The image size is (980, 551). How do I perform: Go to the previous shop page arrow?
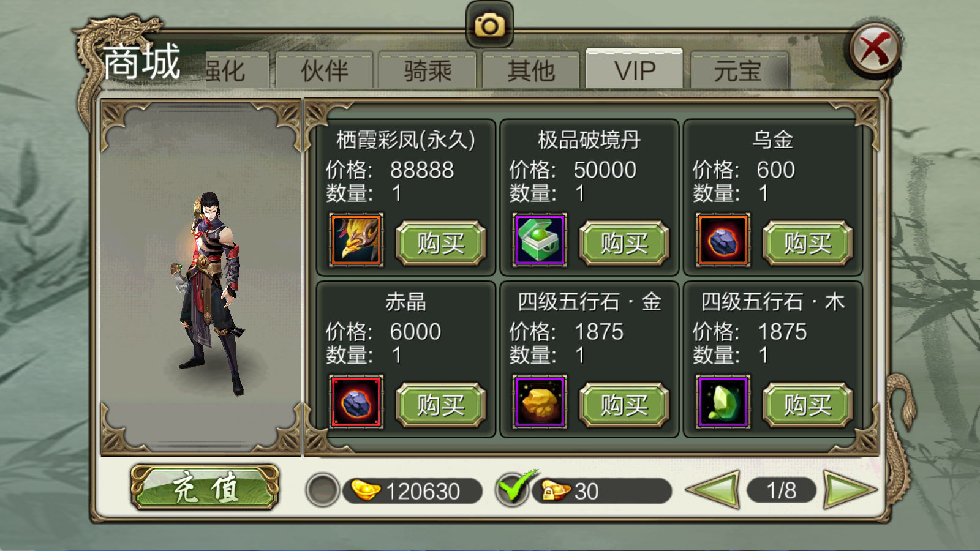[712, 490]
